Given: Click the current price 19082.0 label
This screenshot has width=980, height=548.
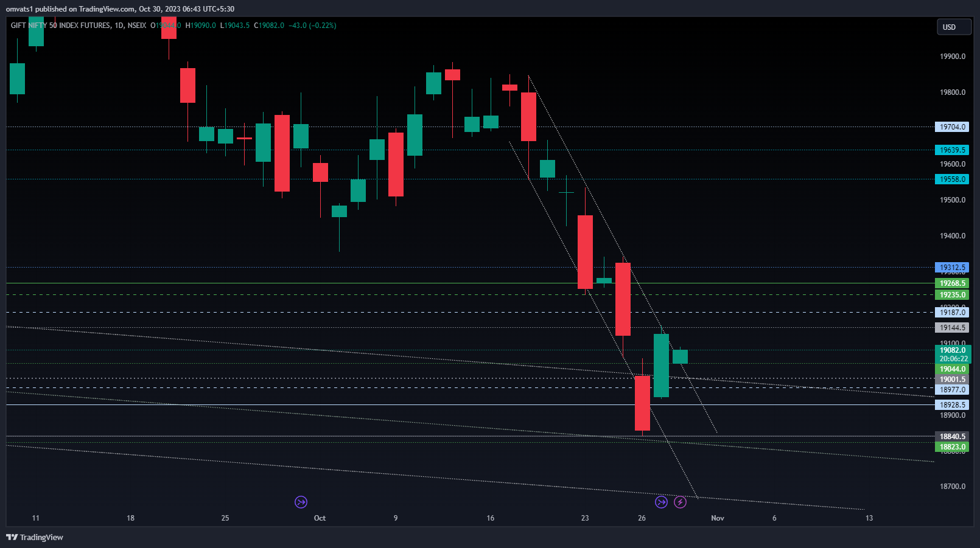Looking at the screenshot, I should pos(952,350).
